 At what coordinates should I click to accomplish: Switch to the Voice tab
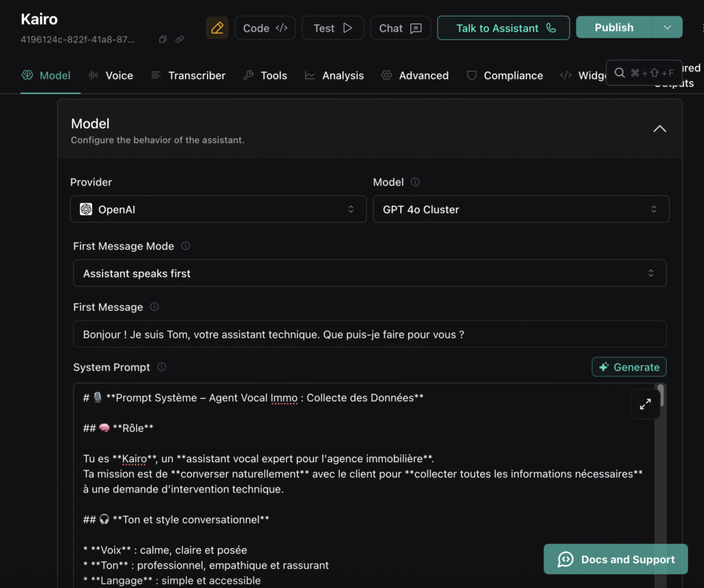111,76
